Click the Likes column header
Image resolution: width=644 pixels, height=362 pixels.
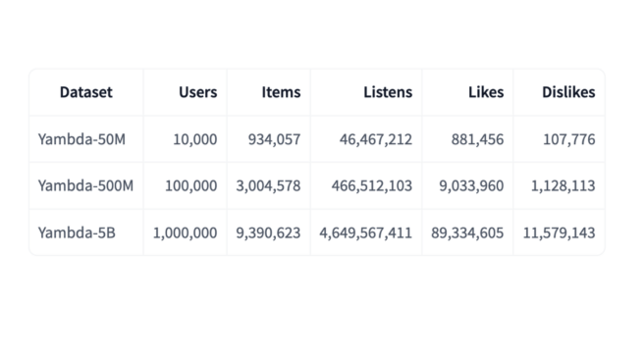(486, 92)
